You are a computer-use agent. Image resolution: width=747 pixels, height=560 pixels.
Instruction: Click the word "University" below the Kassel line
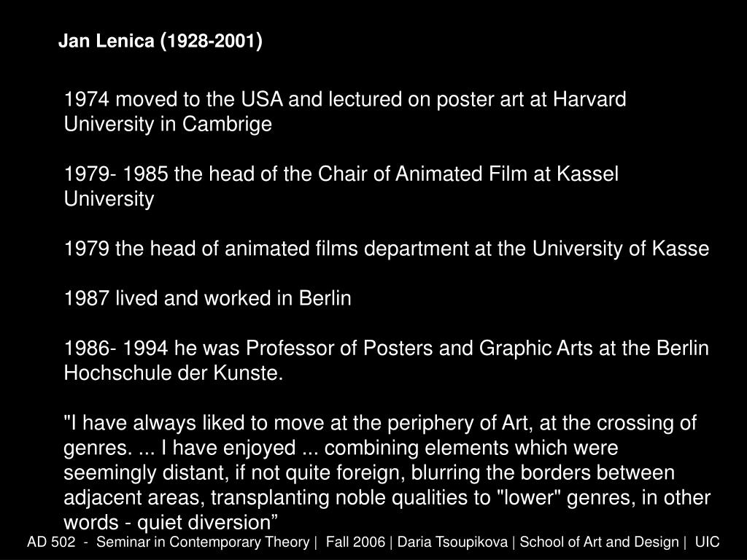click(x=109, y=199)
